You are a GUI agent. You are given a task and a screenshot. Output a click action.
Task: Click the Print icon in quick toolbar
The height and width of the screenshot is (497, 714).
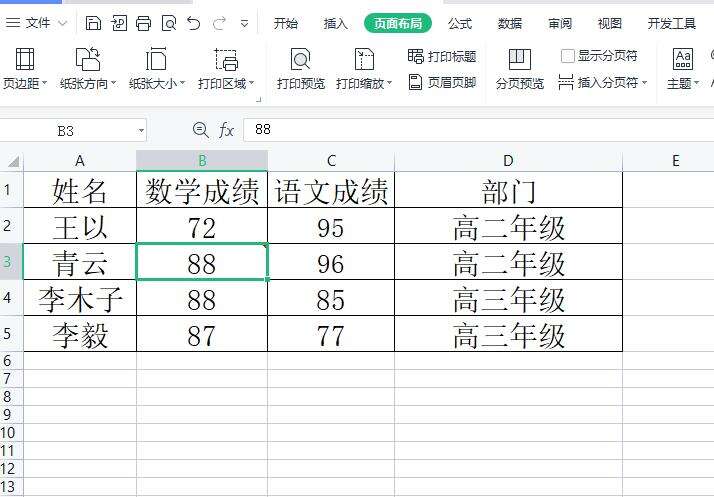(x=143, y=23)
